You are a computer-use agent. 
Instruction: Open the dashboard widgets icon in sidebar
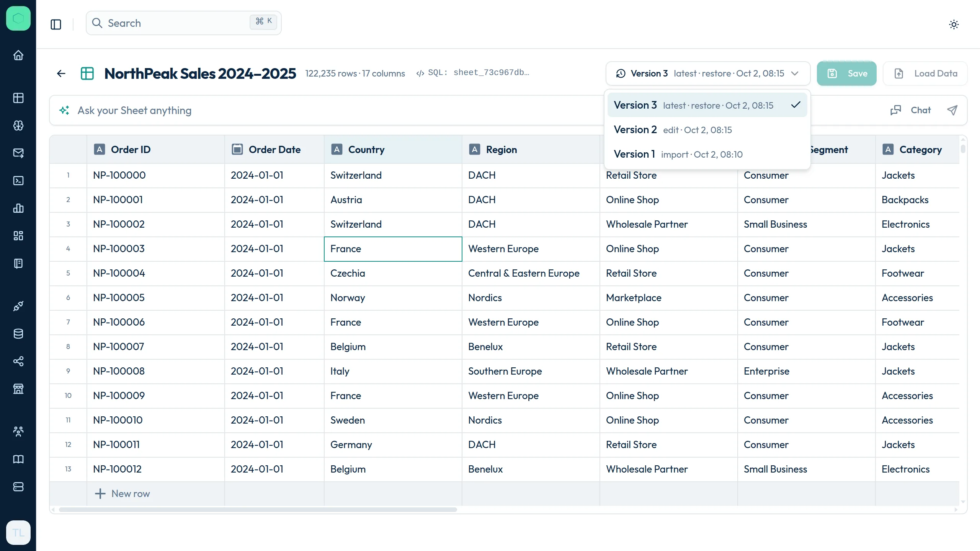(x=18, y=236)
